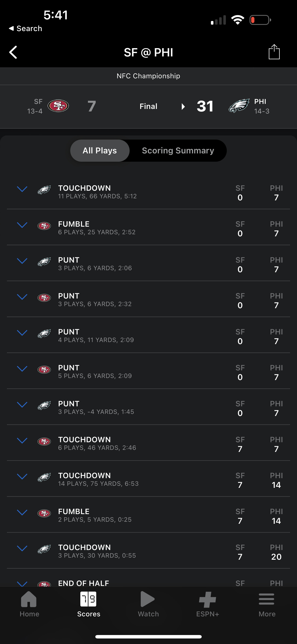Screen dimensions: 297x644
Task: Tap the 49ers logo in scoreboard
Action: pyautogui.click(x=58, y=106)
